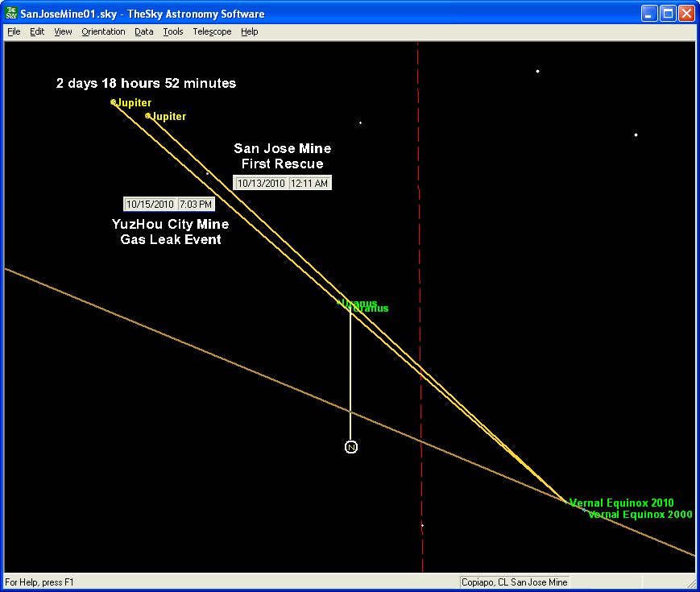Click the bright star at top right of sky
This screenshot has height=592, width=700.
coord(636,135)
